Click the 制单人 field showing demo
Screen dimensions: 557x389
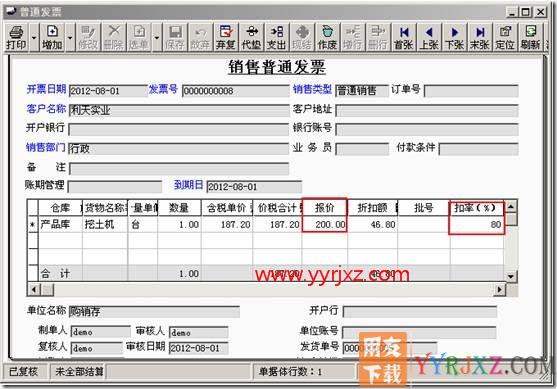[101, 332]
